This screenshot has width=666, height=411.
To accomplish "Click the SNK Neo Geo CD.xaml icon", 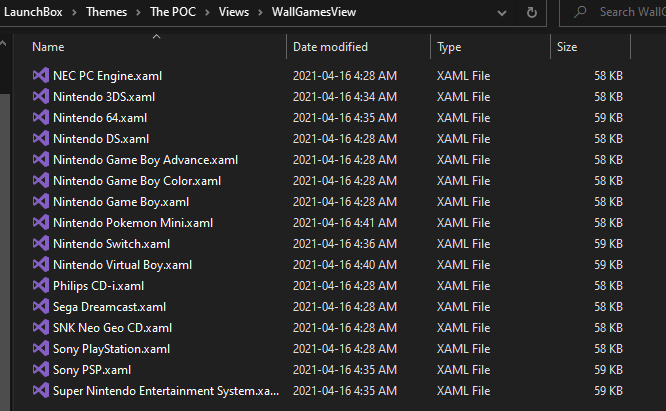I will (x=41, y=328).
